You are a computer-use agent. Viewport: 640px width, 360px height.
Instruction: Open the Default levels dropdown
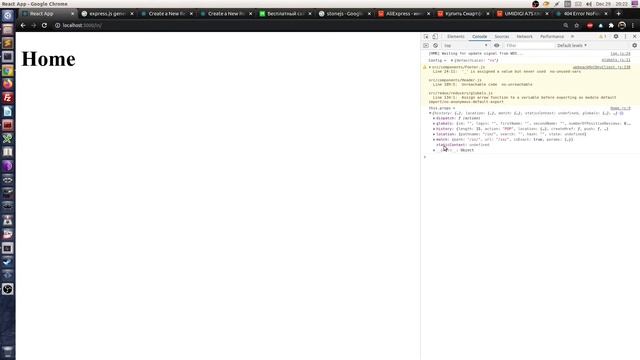pyautogui.click(x=572, y=46)
